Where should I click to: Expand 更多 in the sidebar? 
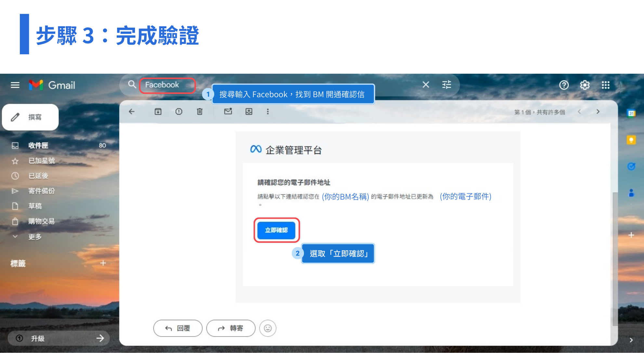tap(34, 237)
